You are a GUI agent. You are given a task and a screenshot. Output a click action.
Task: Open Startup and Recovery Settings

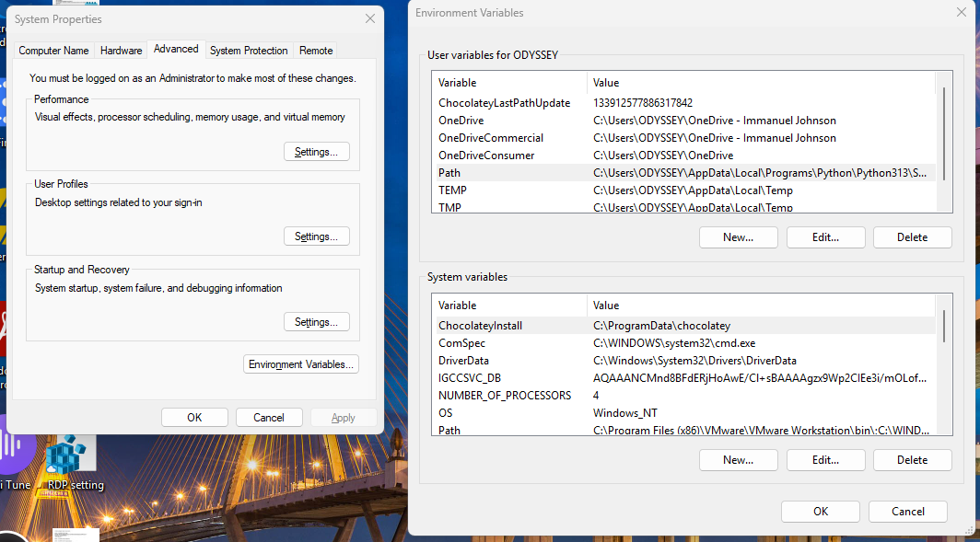pos(316,321)
